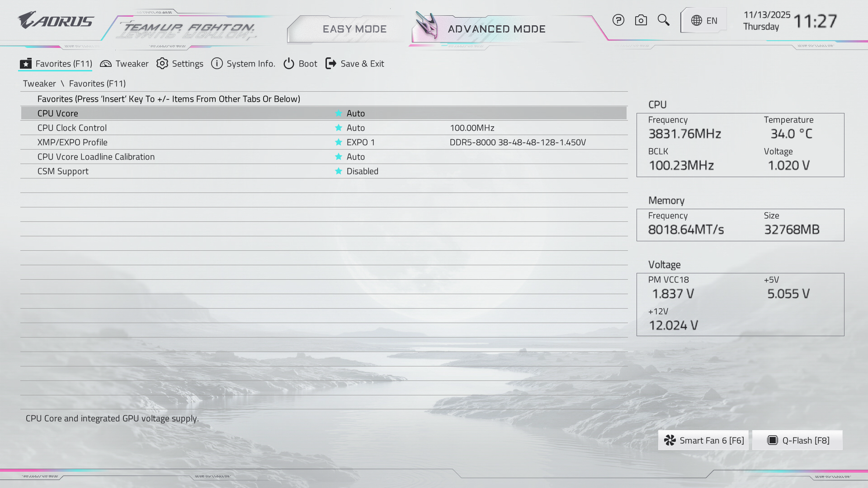Click the globe language icon
This screenshot has width=868, height=488.
point(697,21)
